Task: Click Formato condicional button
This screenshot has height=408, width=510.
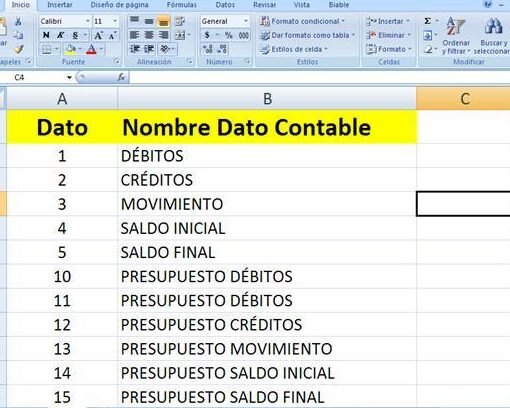Action: pos(303,21)
